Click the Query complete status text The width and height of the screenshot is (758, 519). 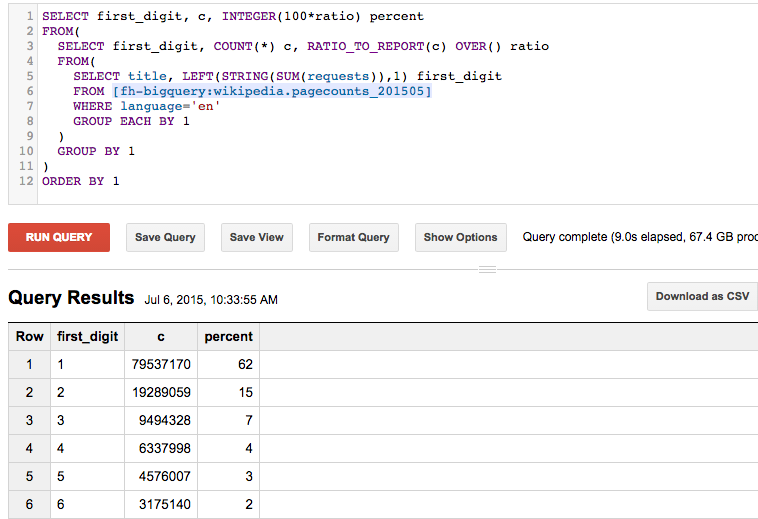tap(640, 237)
